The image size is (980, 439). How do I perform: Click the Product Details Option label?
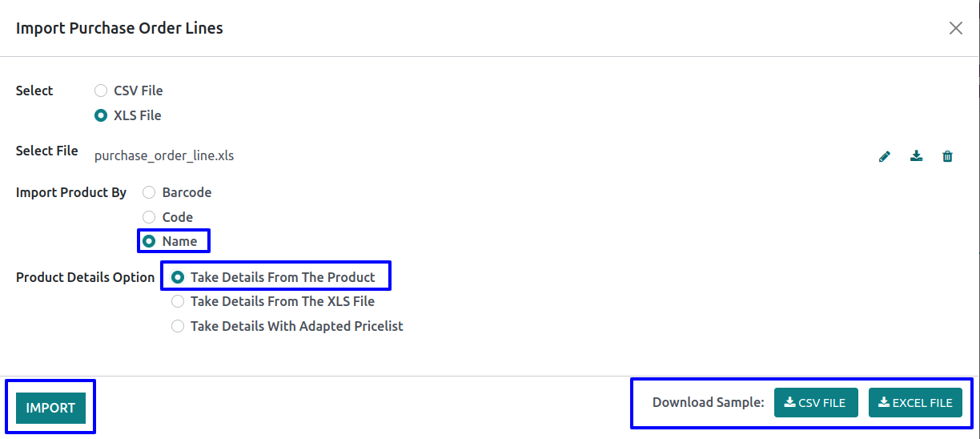point(85,277)
